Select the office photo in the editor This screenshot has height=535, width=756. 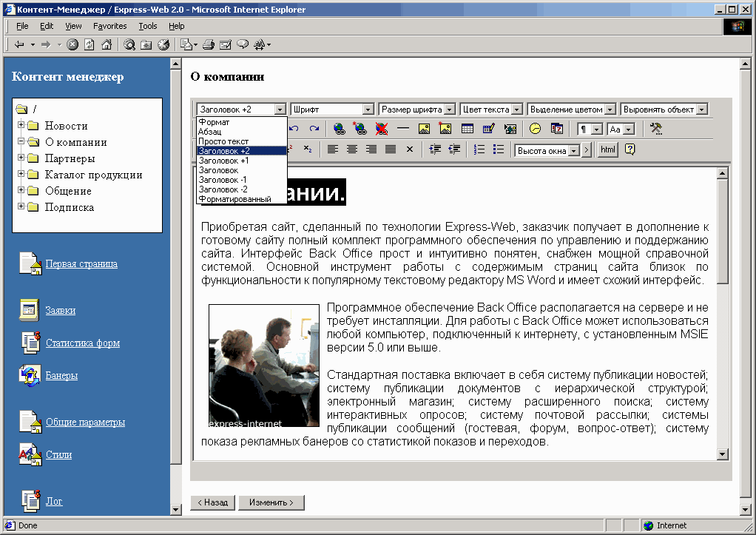point(264,366)
